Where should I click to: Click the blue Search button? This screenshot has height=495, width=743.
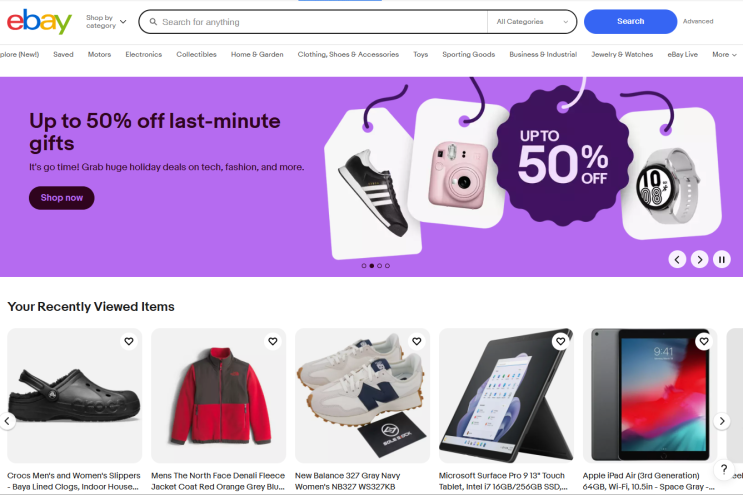(630, 21)
